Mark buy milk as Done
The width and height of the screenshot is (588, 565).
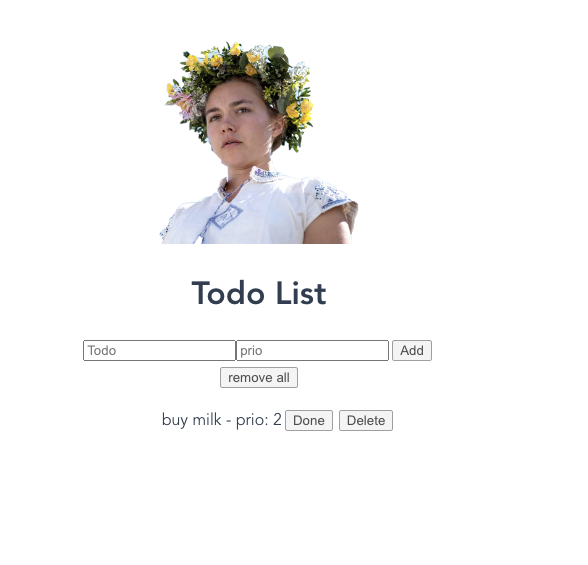tap(309, 420)
